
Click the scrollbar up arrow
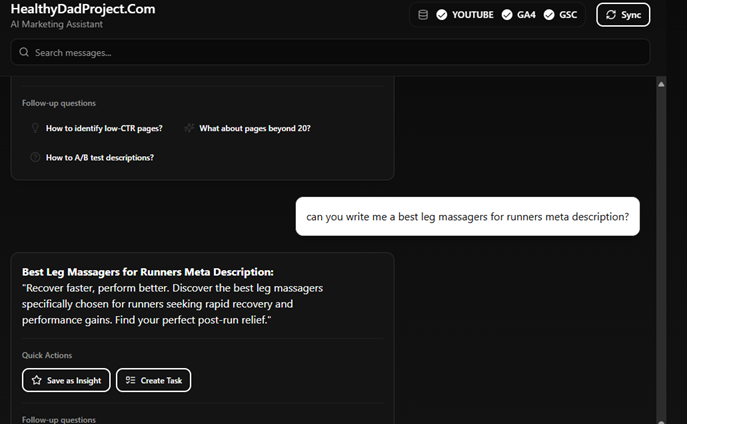(x=661, y=84)
